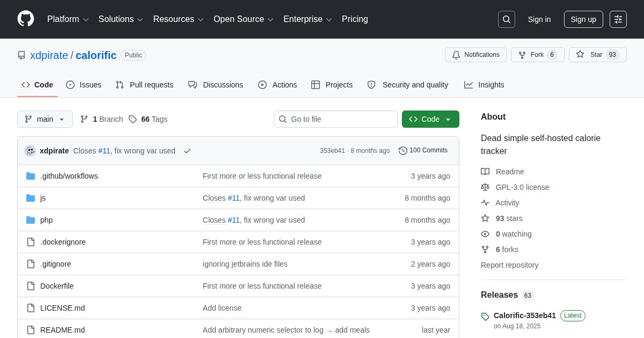This screenshot has width=644, height=338.
Task: Switch to the Projects tab
Action: click(x=332, y=85)
